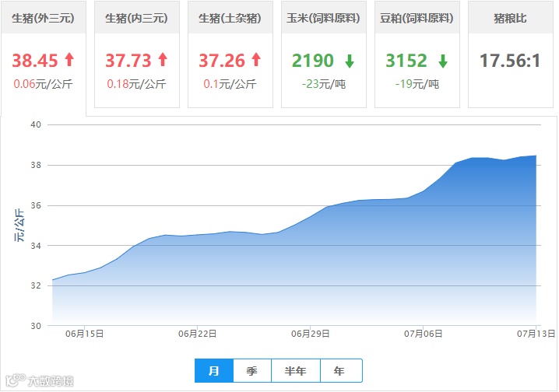Click the 2190 corn price value
The height and width of the screenshot is (392, 559).
(x=313, y=61)
